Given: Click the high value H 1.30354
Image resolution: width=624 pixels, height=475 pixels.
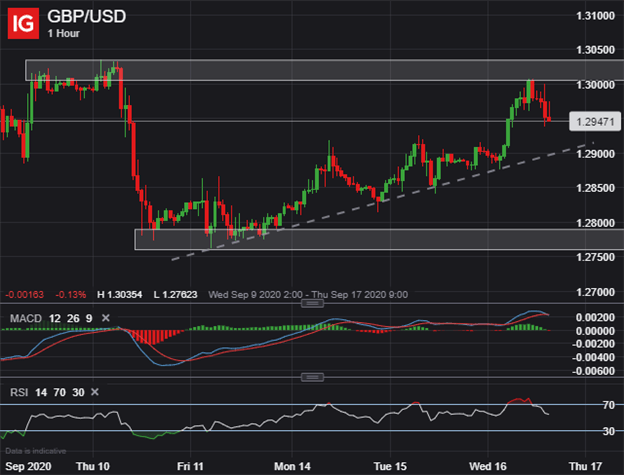Looking at the screenshot, I should coord(119,295).
